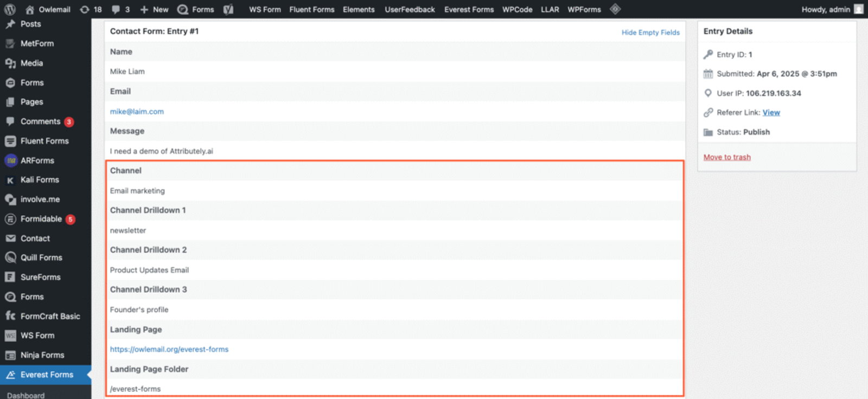Click the Status folder icon
The image size is (868, 399).
click(x=708, y=132)
